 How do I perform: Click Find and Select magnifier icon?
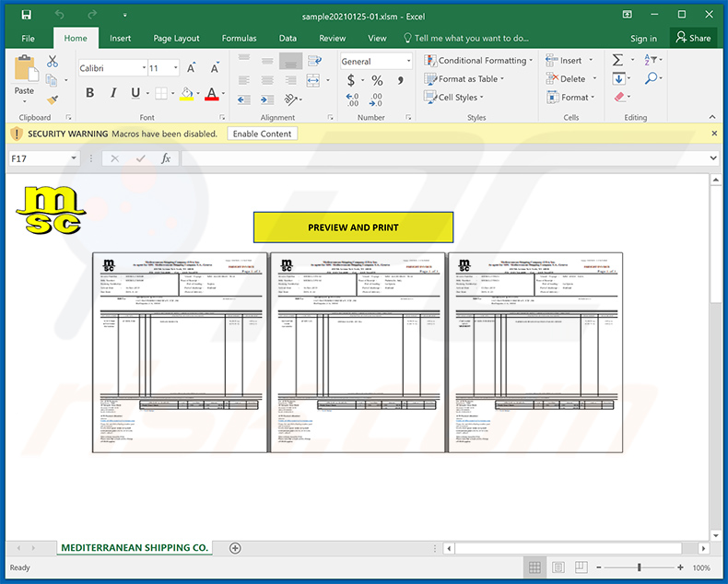pos(651,78)
